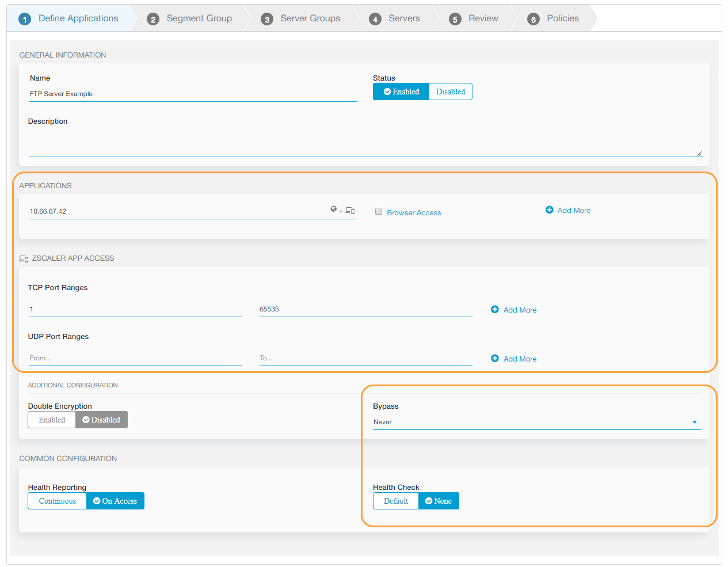Click Add More for applications

574,210
